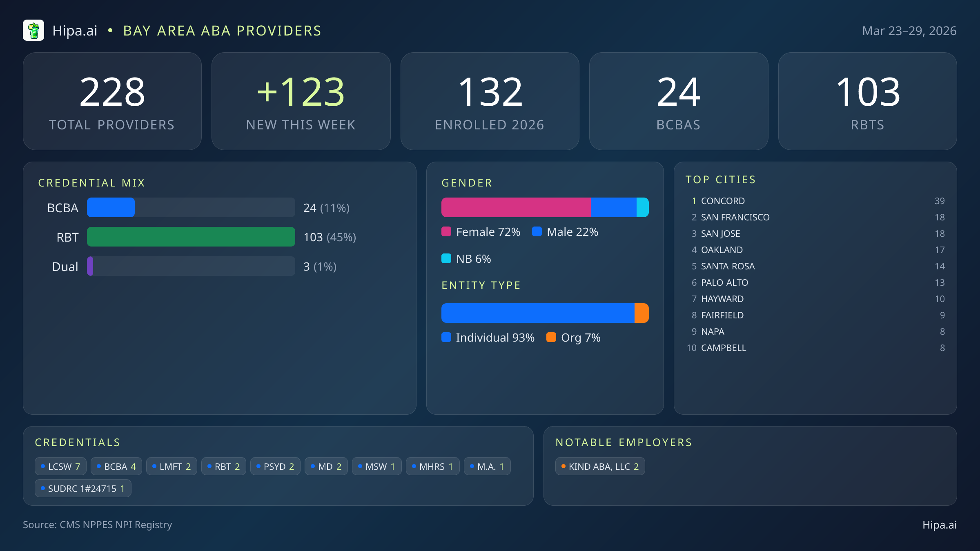Click the orange Org legend swatch

tap(551, 337)
